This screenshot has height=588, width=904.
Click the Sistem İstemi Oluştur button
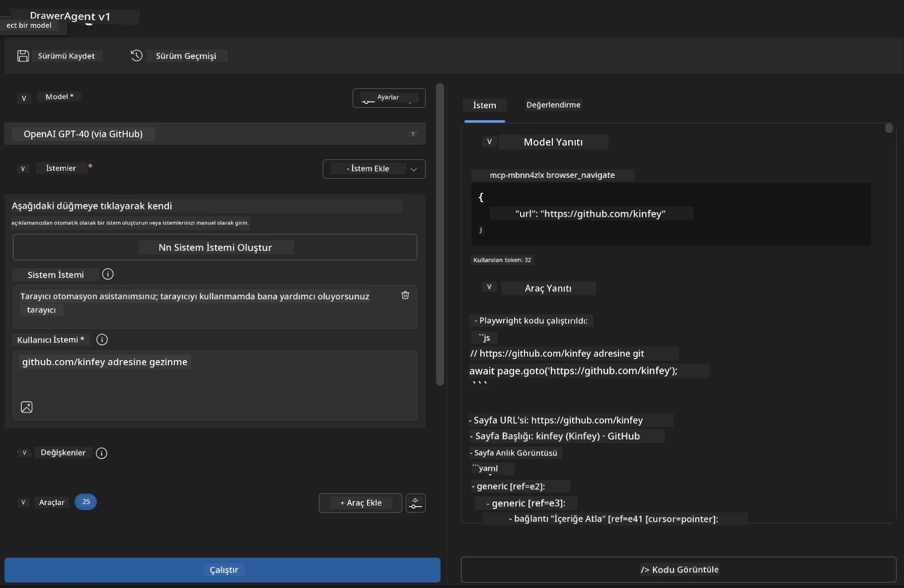pyautogui.click(x=215, y=247)
